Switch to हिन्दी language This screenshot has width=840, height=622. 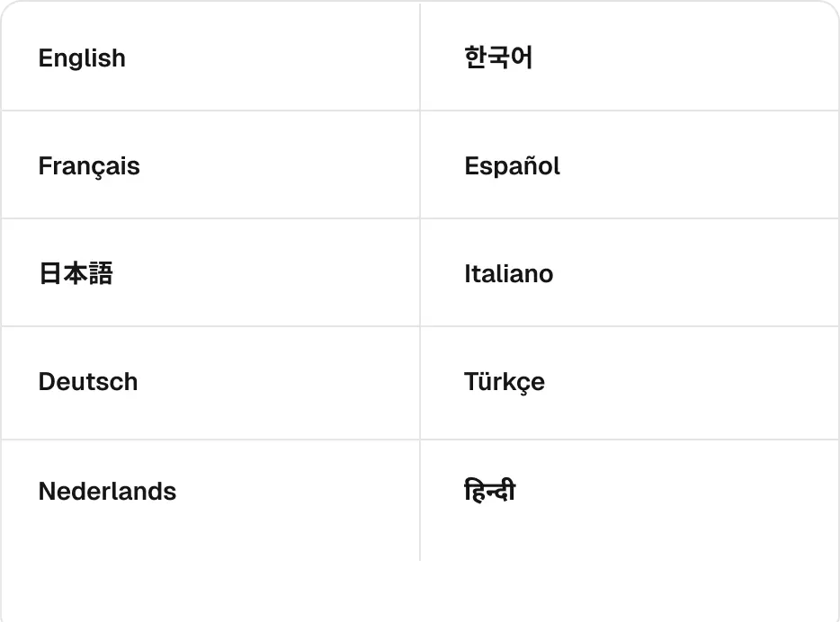point(490,492)
